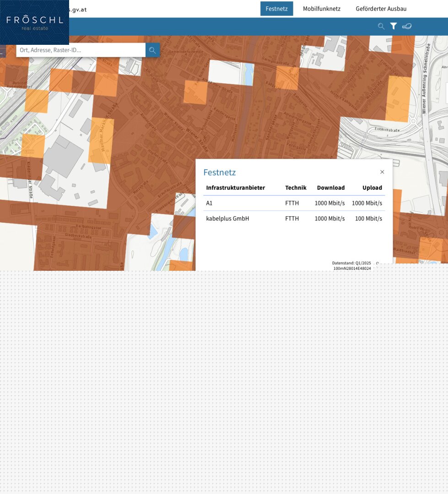Focus the Ort, Adresse, Raster-ID search field
This screenshot has width=448, height=494.
(81, 50)
